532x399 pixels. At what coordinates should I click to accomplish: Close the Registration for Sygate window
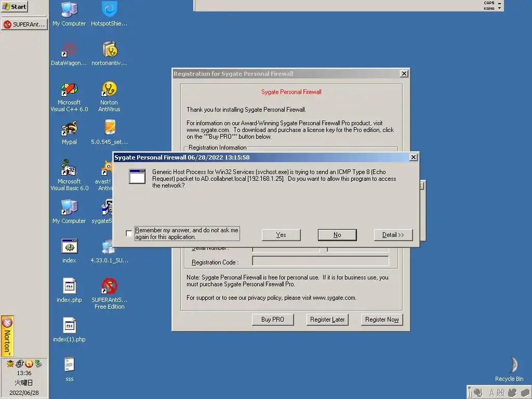coord(404,74)
